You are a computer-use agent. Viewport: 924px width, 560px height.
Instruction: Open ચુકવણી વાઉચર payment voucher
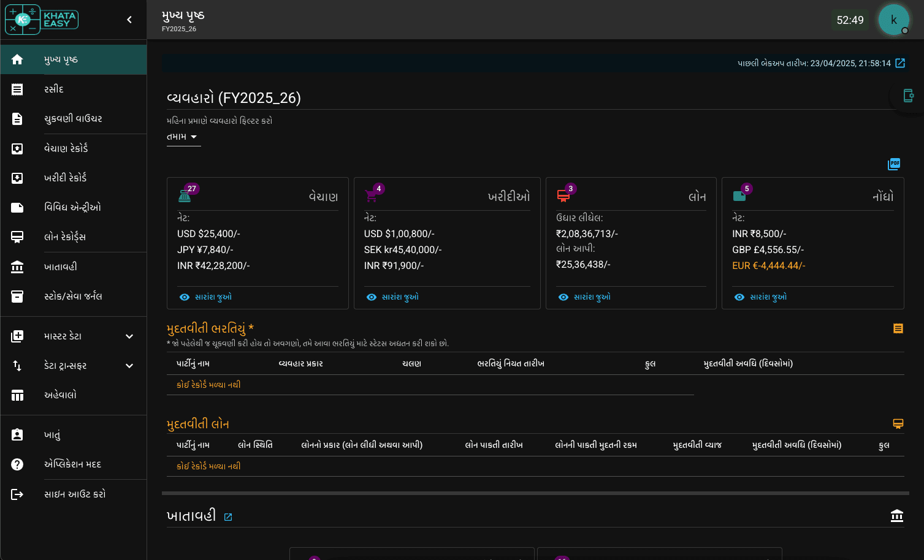point(74,119)
